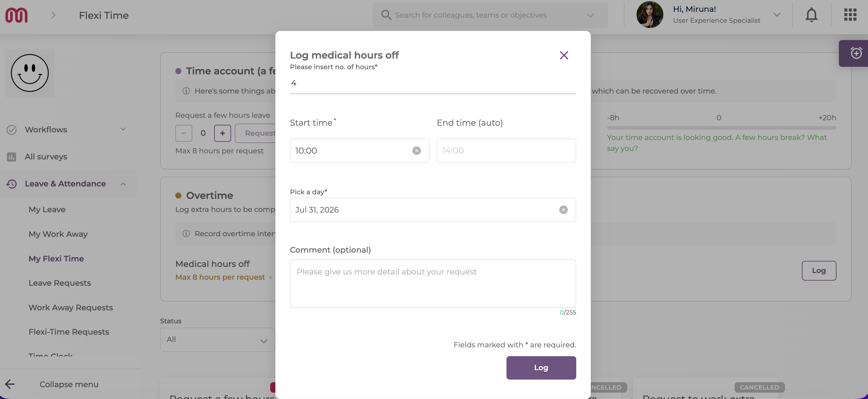Increase requested hours with plus button
The image size is (868, 399).
coord(222,133)
